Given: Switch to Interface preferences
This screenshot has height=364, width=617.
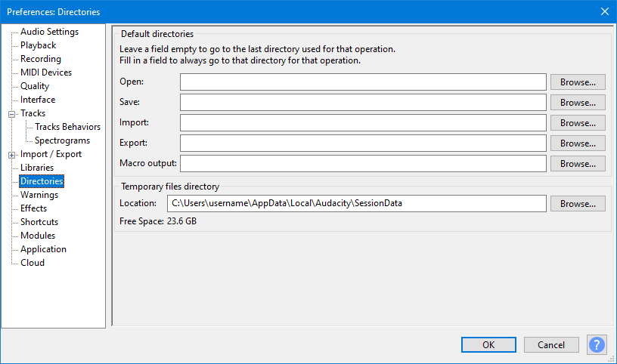Looking at the screenshot, I should click(x=38, y=100).
